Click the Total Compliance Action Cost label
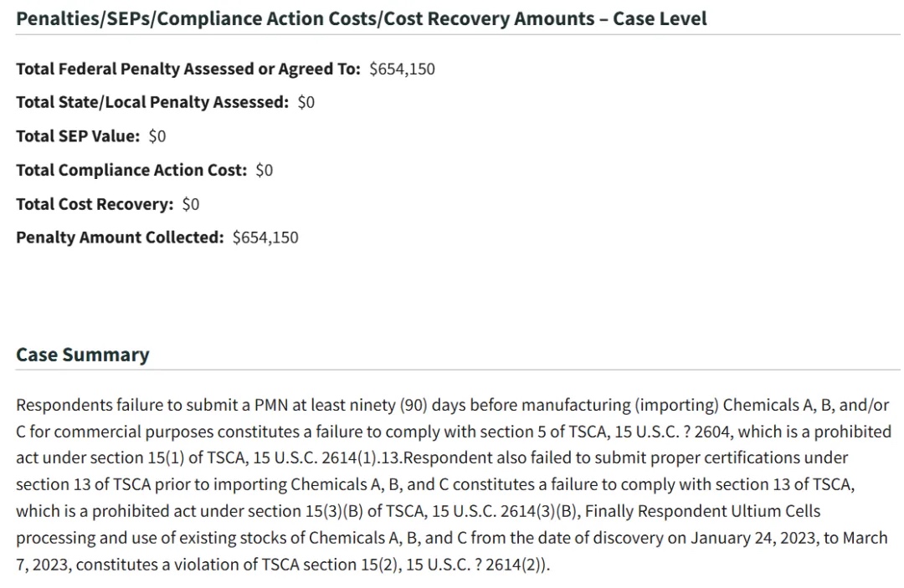The width and height of the screenshot is (904, 588). pos(131,170)
